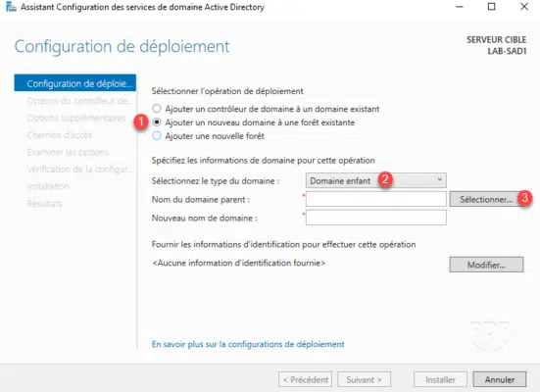The height and width of the screenshot is (392, 540).
Task: Click '<Aucune information d'identification fournie>' text
Action: coord(239,263)
